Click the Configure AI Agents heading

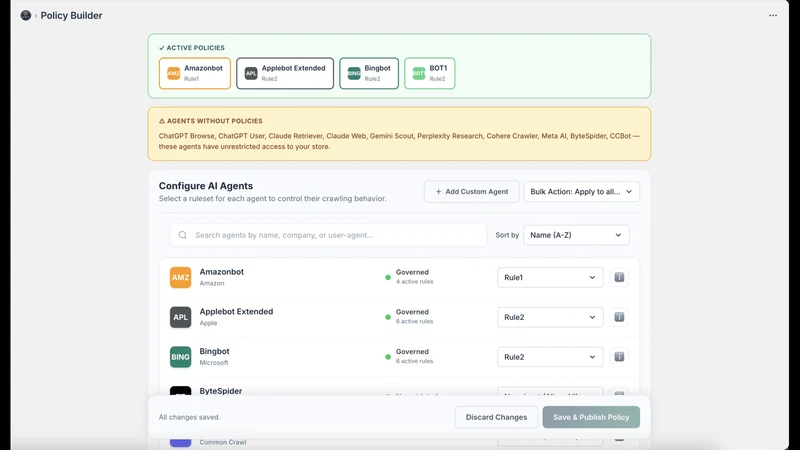206,186
